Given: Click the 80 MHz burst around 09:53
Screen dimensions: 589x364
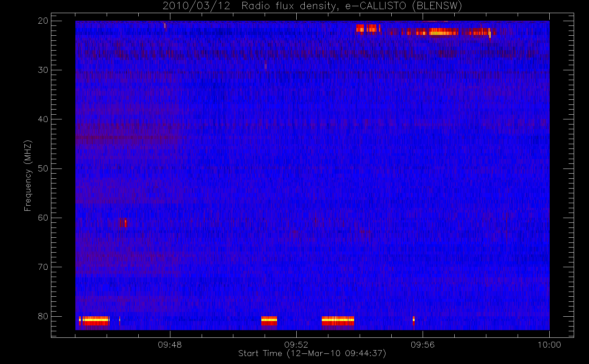Looking at the screenshot, I should 338,321.
